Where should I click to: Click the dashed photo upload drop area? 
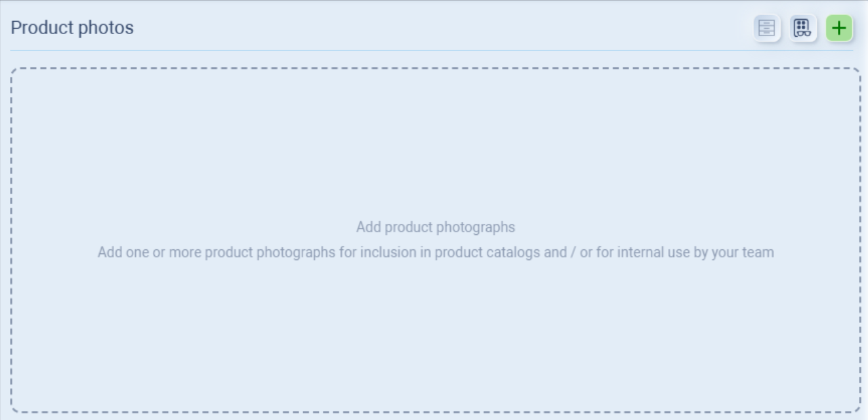coord(435,164)
